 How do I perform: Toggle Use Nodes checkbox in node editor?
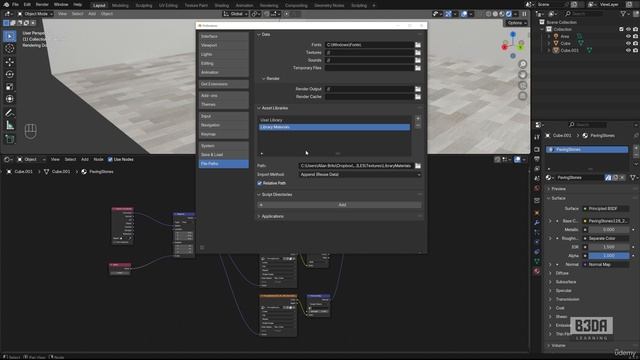[x=110, y=159]
